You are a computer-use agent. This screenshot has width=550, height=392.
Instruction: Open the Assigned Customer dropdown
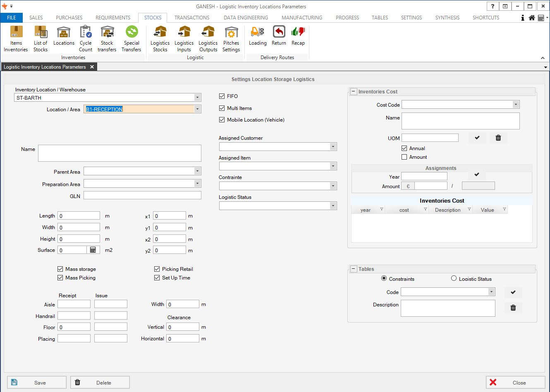pos(333,147)
